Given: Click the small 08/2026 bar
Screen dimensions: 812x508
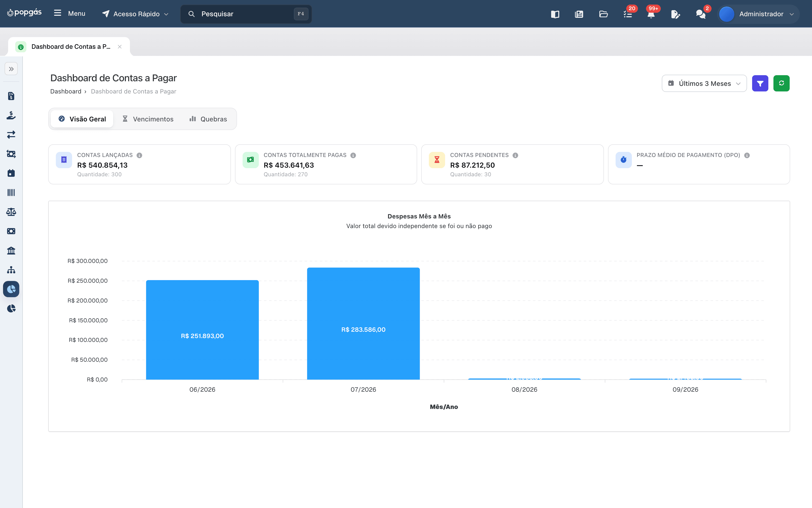Looking at the screenshot, I should [525, 379].
